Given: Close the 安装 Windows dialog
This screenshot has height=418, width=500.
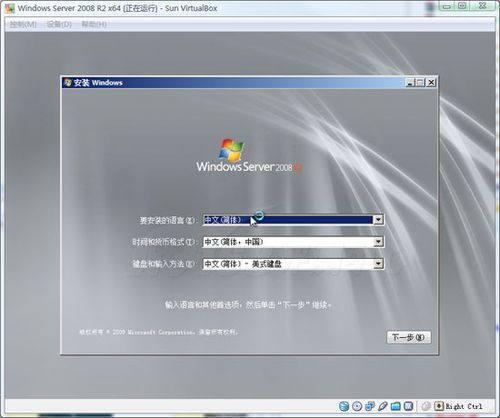Looking at the screenshot, I should point(431,82).
